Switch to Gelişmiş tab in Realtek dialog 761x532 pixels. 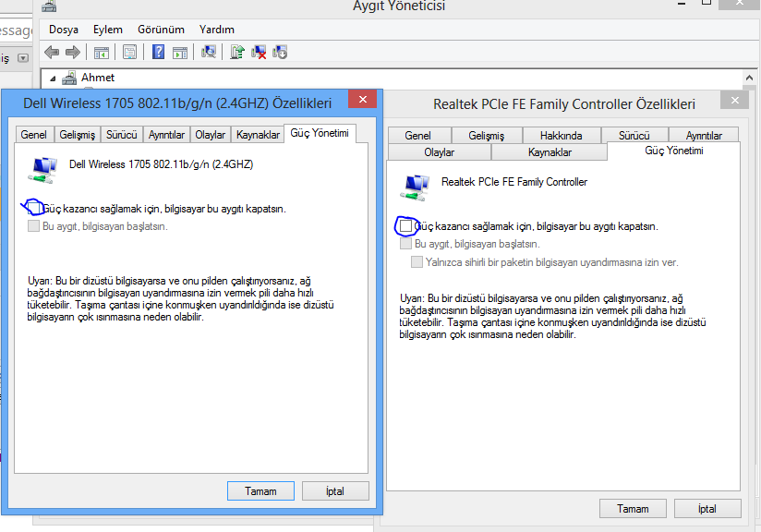(487, 136)
